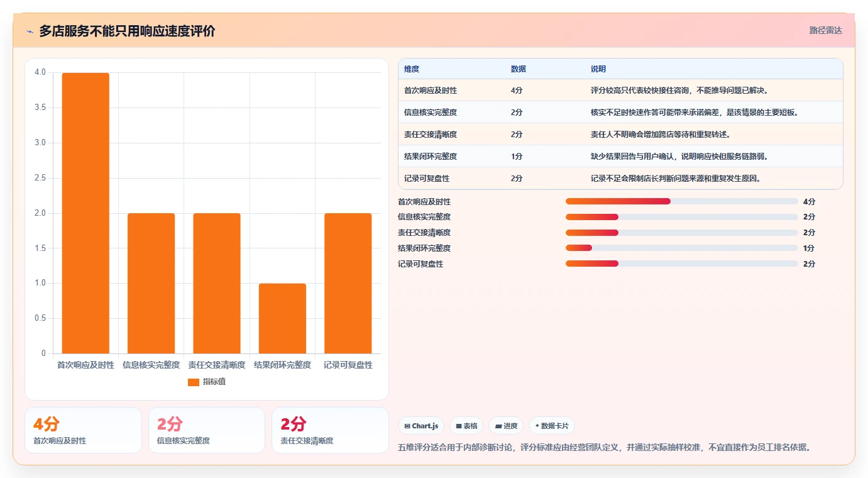Click the 结果闭环完整度 bar in the chart
868x478 pixels.
[282, 318]
